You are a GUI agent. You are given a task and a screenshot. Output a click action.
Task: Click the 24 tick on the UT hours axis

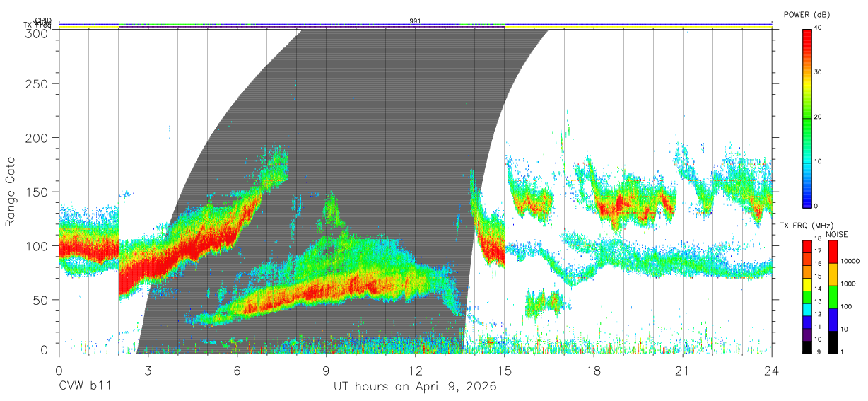(x=772, y=370)
